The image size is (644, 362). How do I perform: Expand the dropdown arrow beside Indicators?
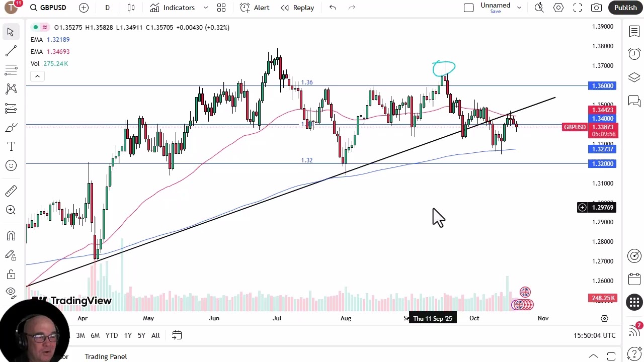coord(206,8)
